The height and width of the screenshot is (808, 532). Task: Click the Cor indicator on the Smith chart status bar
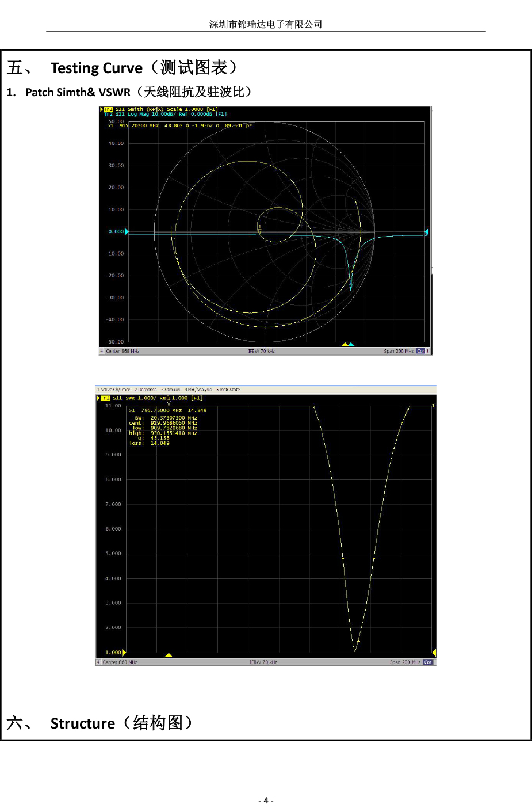click(x=420, y=351)
